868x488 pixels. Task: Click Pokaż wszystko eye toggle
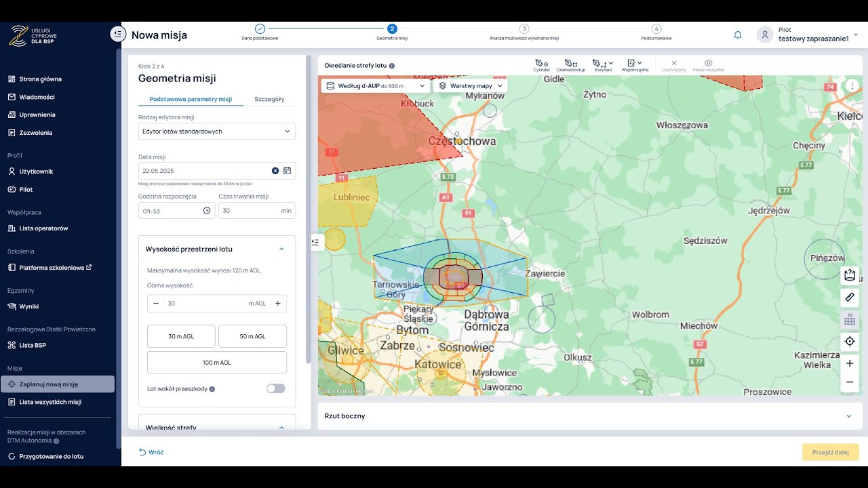(x=709, y=66)
